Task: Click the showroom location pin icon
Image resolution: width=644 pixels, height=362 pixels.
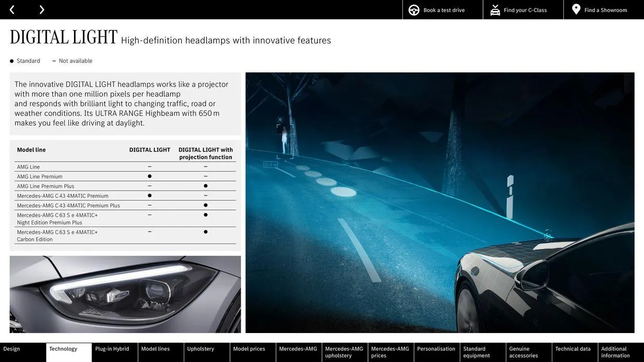Action: (576, 10)
